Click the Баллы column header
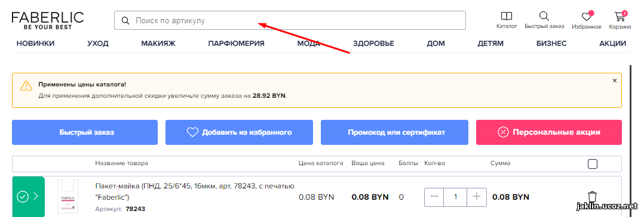The image size is (644, 217). tap(408, 163)
